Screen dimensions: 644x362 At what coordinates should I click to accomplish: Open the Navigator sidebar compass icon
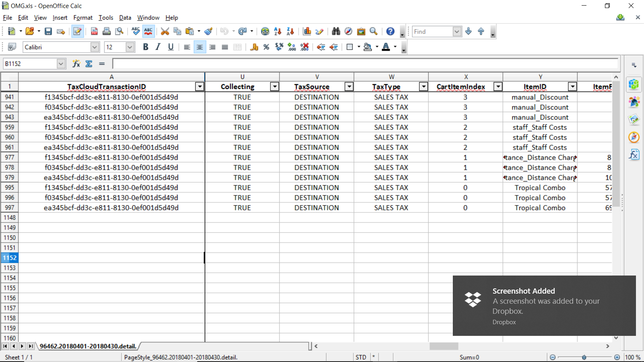(634, 137)
